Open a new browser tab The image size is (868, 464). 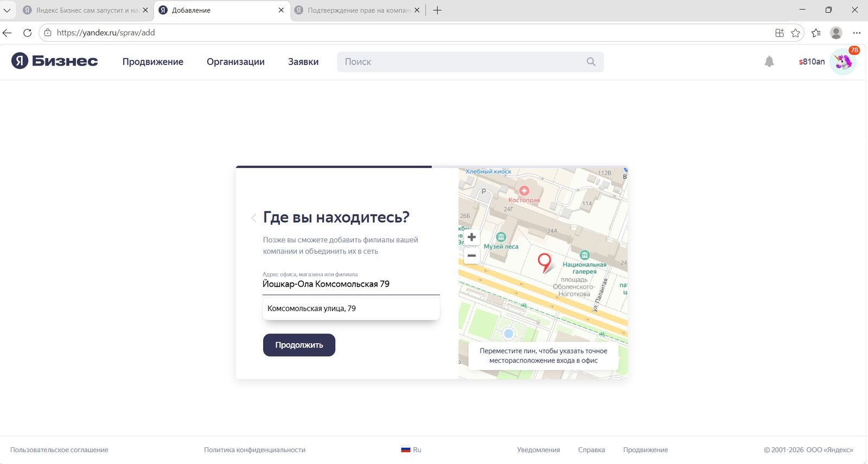pos(437,10)
